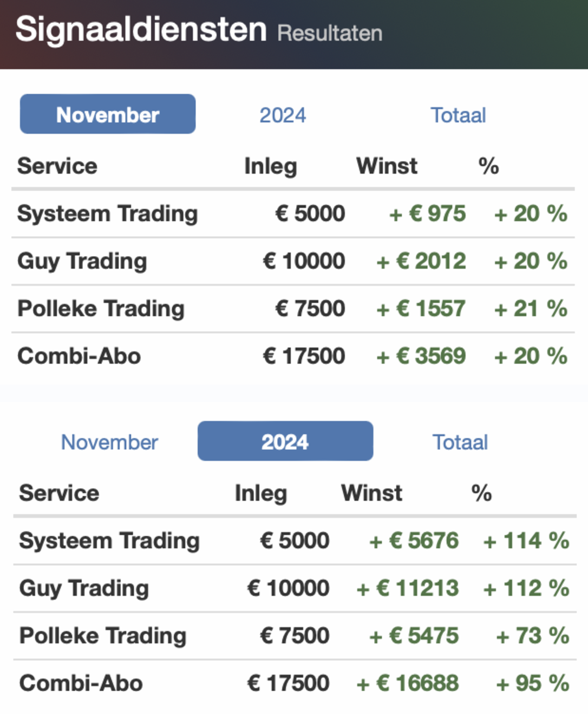Select Combi-Abo row with € 16688 profit
588x714 pixels.
pos(295,684)
